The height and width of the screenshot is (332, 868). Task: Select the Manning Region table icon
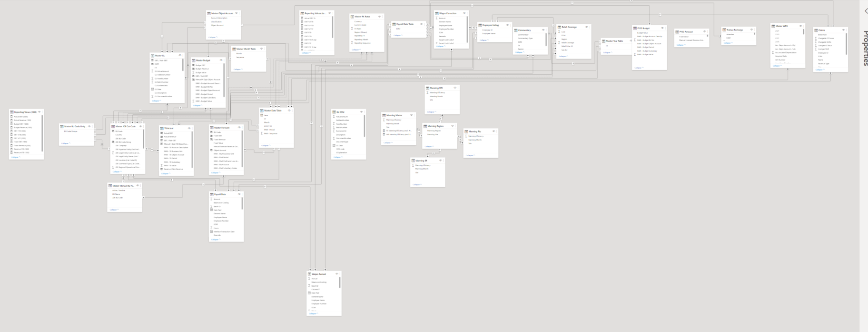tap(425, 126)
